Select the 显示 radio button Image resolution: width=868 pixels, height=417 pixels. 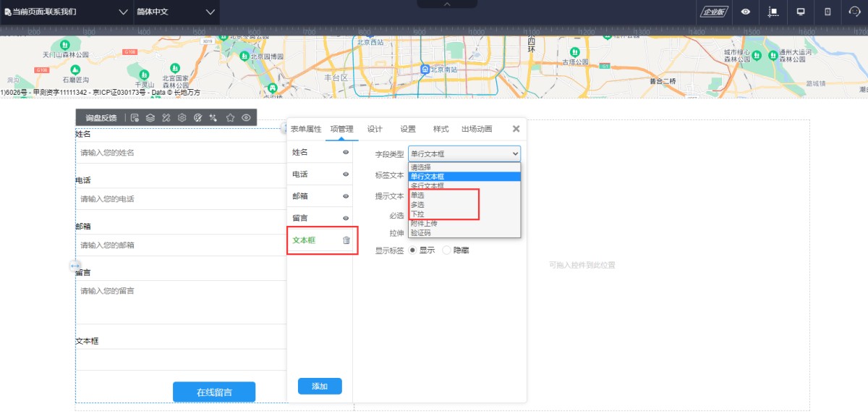[x=413, y=250]
